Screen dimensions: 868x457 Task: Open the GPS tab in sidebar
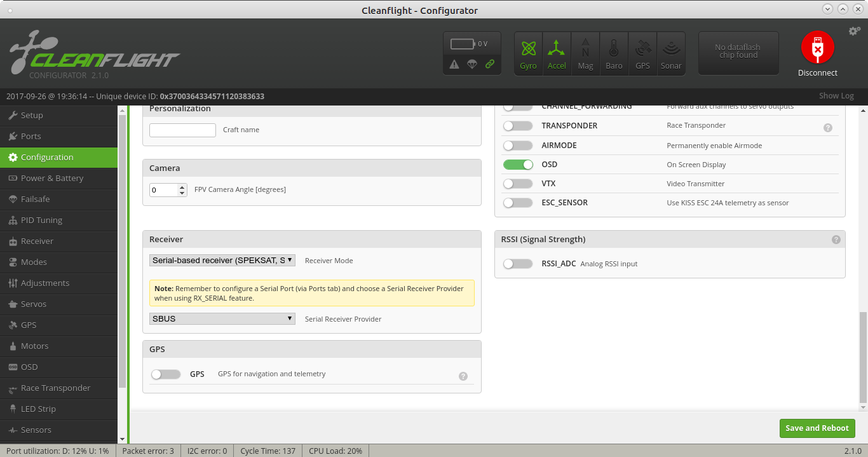coord(58,325)
